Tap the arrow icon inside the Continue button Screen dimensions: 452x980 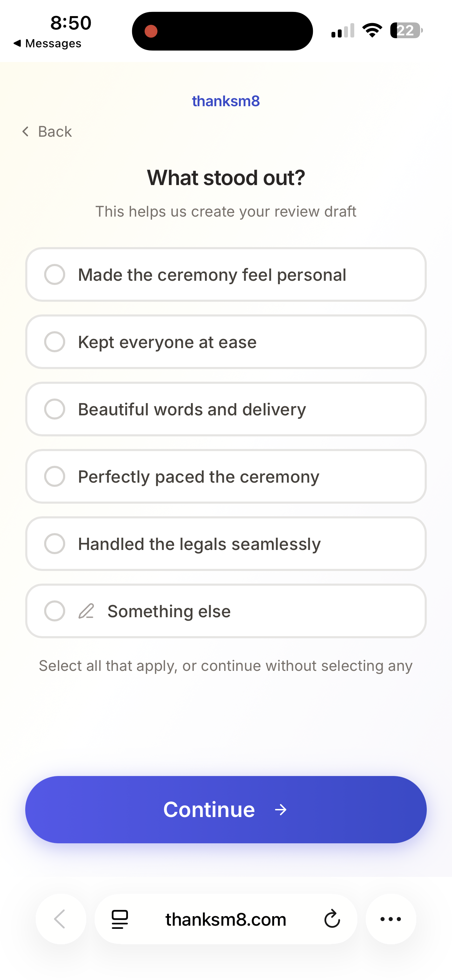point(281,810)
